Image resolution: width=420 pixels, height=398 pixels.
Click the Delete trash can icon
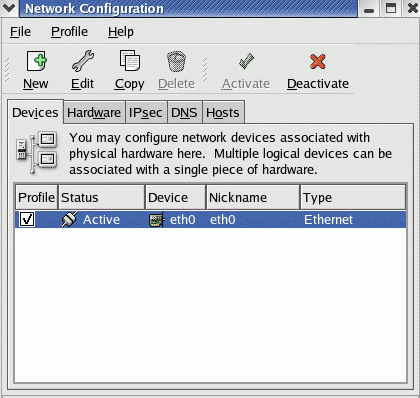point(176,61)
